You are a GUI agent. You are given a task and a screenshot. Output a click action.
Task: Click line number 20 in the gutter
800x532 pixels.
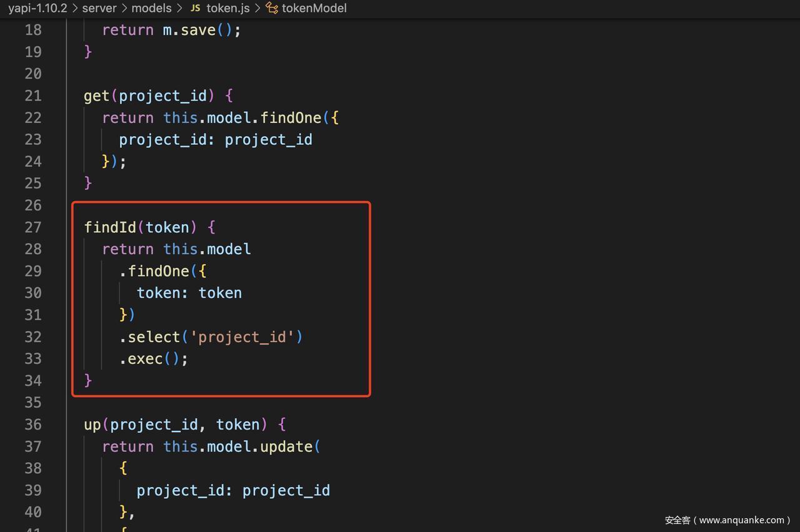[33, 74]
